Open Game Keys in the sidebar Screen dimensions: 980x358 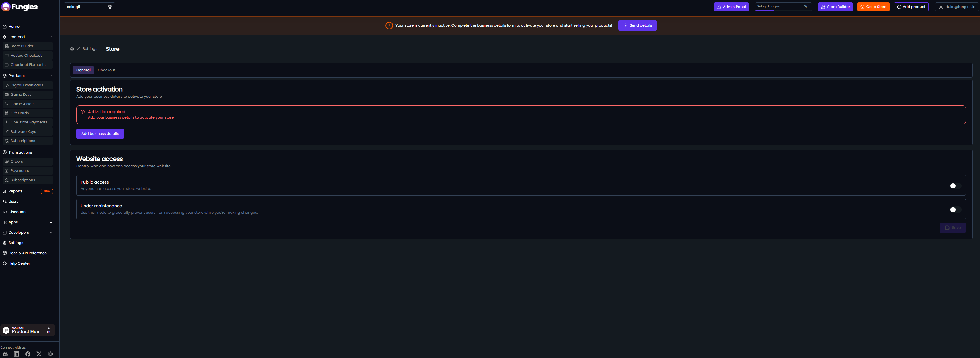pyautogui.click(x=21, y=95)
